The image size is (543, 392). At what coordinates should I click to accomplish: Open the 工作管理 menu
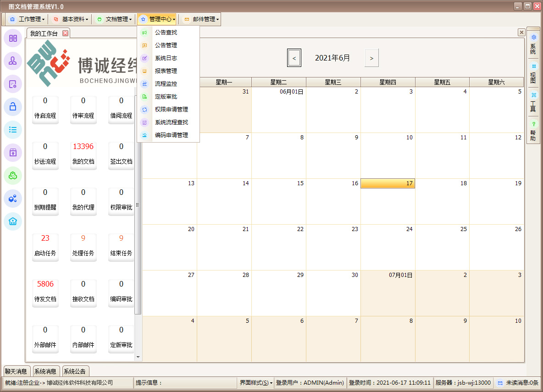(28, 19)
